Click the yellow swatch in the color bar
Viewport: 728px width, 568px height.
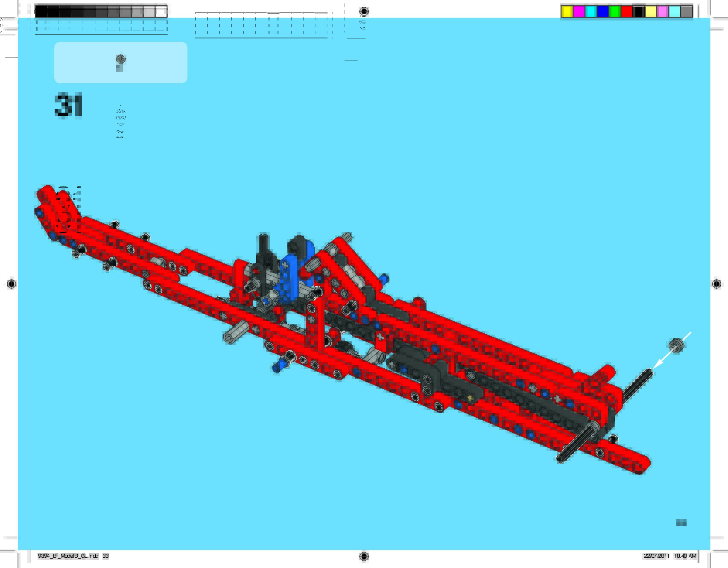pyautogui.click(x=567, y=12)
